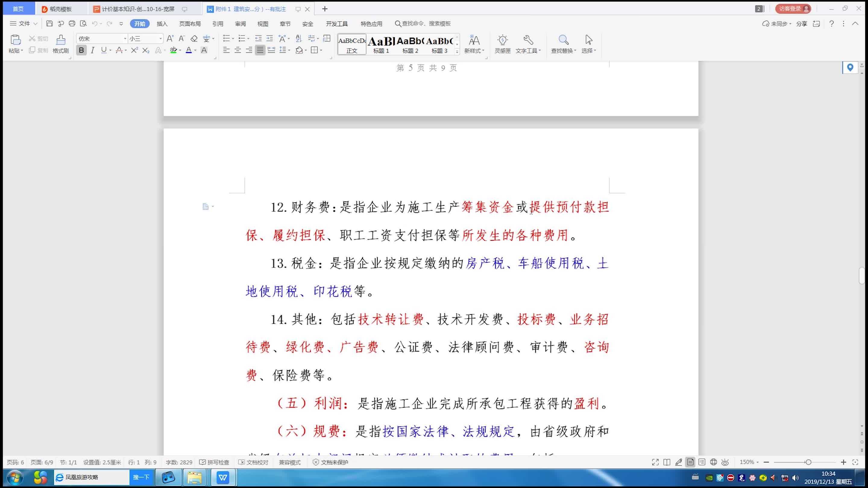This screenshot has height=488, width=868.
Task: Apply the 标题 1 heading style
Action: tap(381, 45)
